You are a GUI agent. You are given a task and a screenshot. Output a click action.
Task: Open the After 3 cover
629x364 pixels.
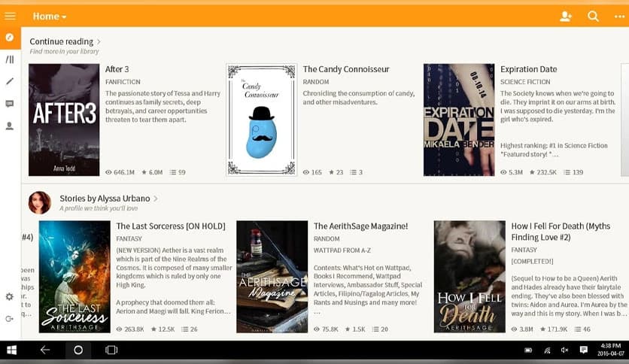64,120
